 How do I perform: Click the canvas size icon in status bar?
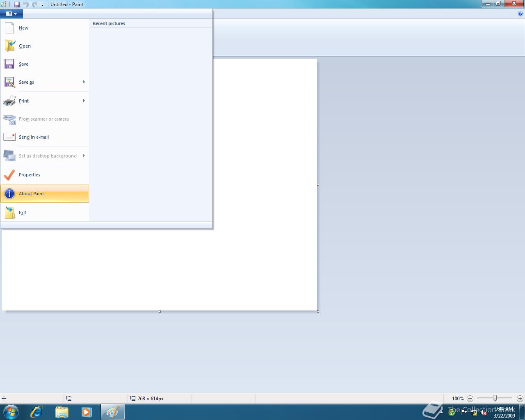[133, 398]
